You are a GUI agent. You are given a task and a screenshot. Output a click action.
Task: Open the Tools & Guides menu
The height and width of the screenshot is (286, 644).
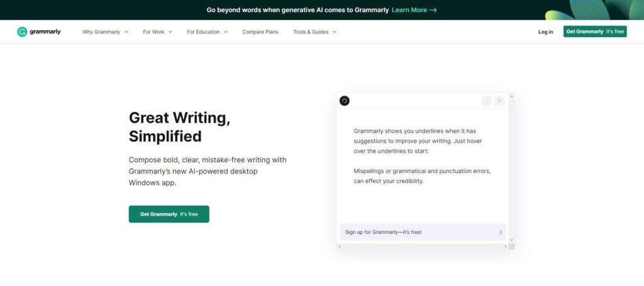(x=314, y=32)
